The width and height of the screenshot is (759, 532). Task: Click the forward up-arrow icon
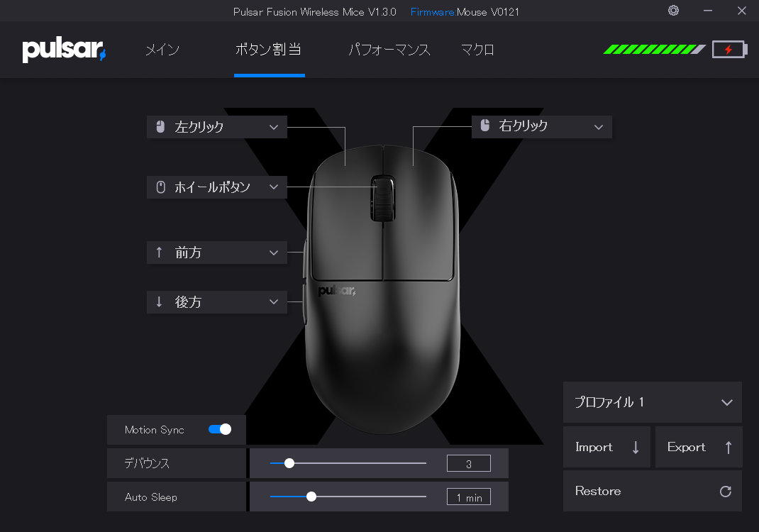point(160,253)
